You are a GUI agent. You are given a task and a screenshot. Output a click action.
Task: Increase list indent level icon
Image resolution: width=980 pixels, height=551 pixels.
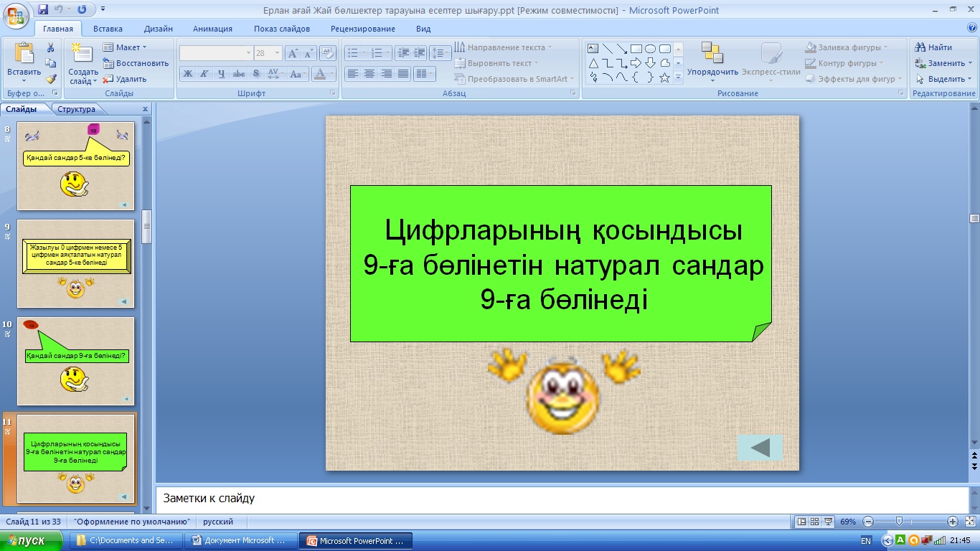point(419,53)
